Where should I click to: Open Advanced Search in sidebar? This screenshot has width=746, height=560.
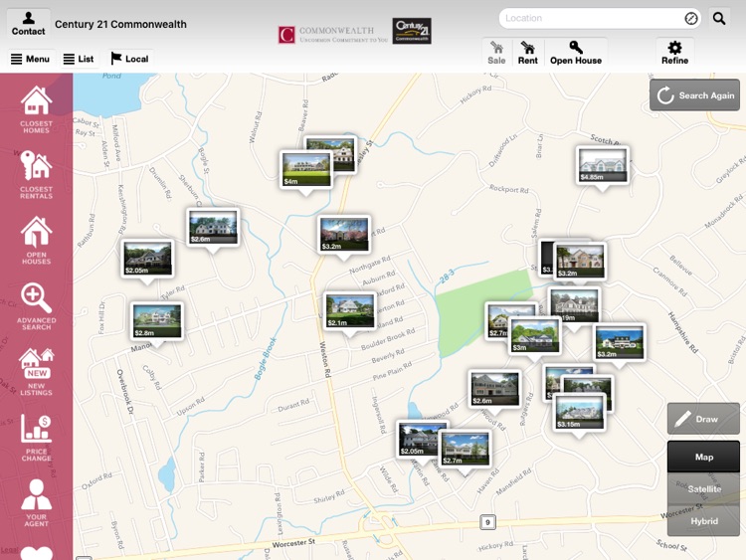pyautogui.click(x=36, y=306)
